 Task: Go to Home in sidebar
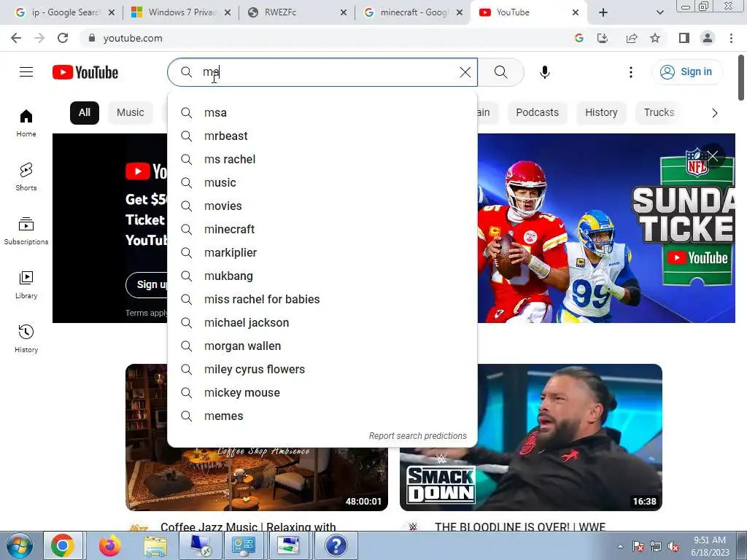pyautogui.click(x=26, y=123)
